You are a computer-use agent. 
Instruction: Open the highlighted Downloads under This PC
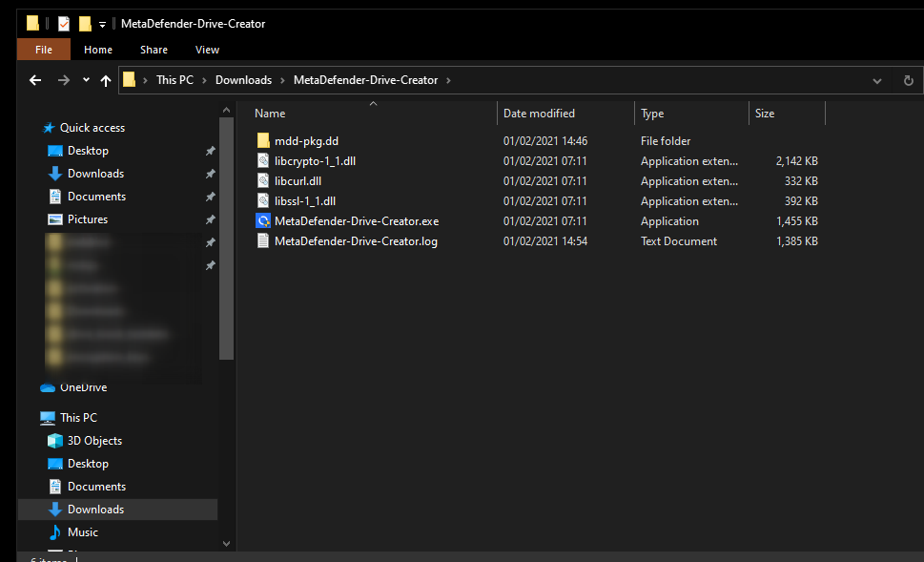118,510
